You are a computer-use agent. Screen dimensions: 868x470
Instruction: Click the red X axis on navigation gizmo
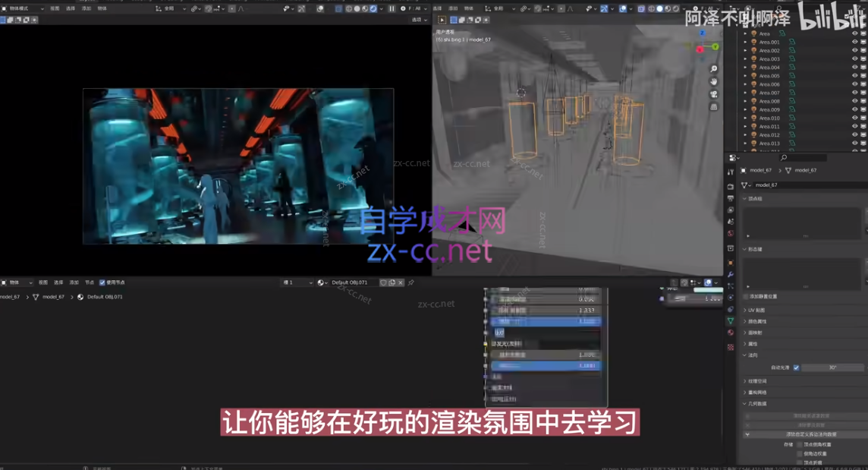pyautogui.click(x=700, y=49)
